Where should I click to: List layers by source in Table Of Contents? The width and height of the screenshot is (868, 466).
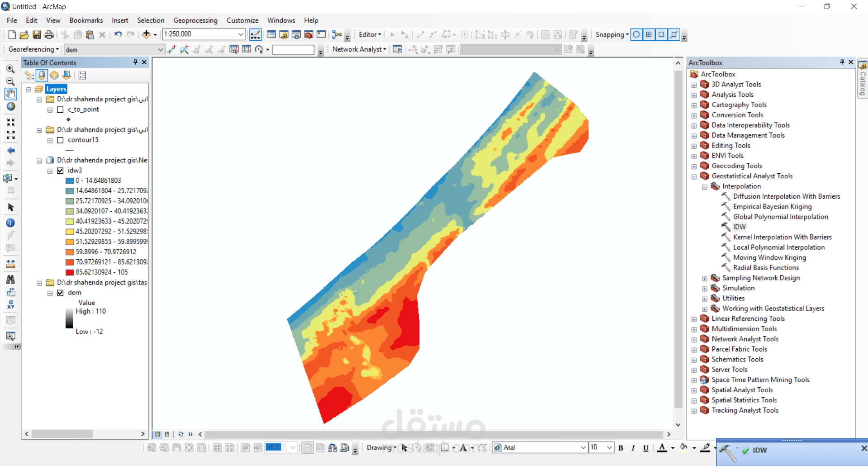point(42,75)
